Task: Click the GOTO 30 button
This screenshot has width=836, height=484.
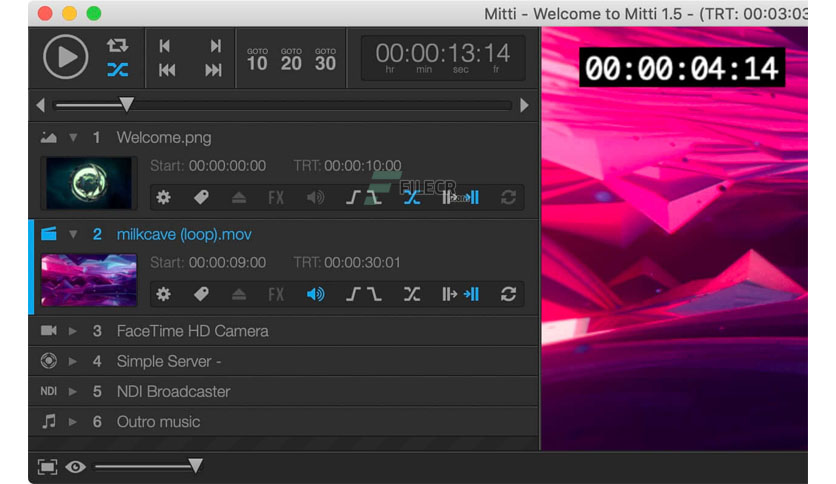Action: (x=325, y=60)
